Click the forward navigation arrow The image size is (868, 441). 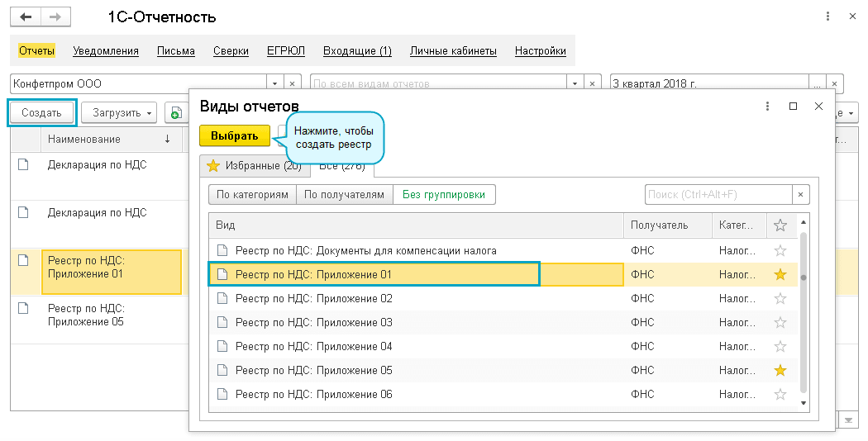tap(55, 17)
